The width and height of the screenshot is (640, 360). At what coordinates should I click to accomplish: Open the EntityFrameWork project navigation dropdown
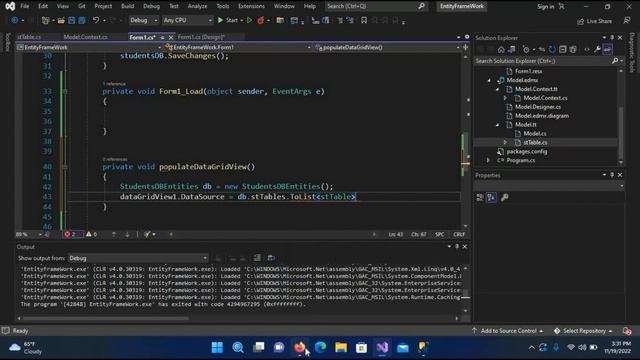89,47
